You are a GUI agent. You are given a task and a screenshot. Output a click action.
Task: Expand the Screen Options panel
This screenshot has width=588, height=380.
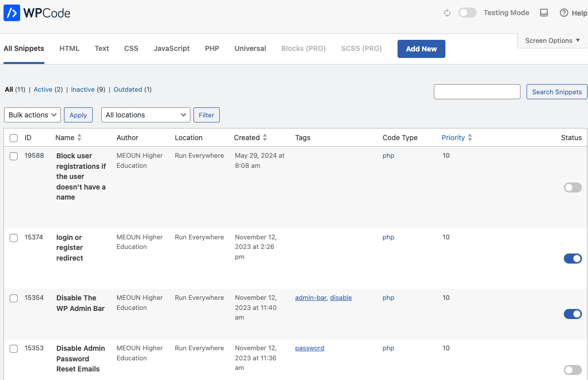pyautogui.click(x=552, y=41)
